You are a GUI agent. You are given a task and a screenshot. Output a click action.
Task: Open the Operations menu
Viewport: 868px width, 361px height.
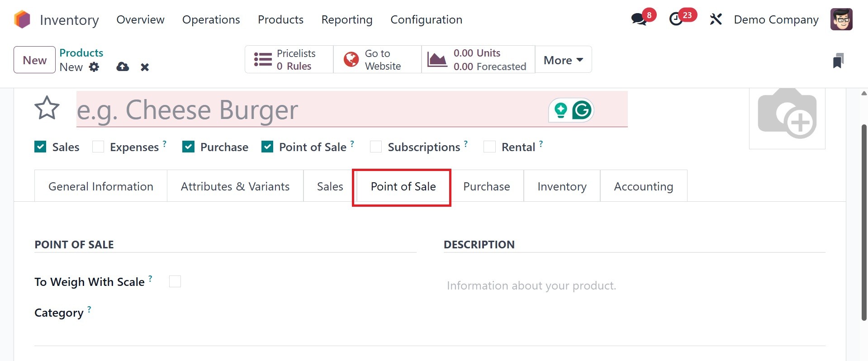click(x=211, y=19)
